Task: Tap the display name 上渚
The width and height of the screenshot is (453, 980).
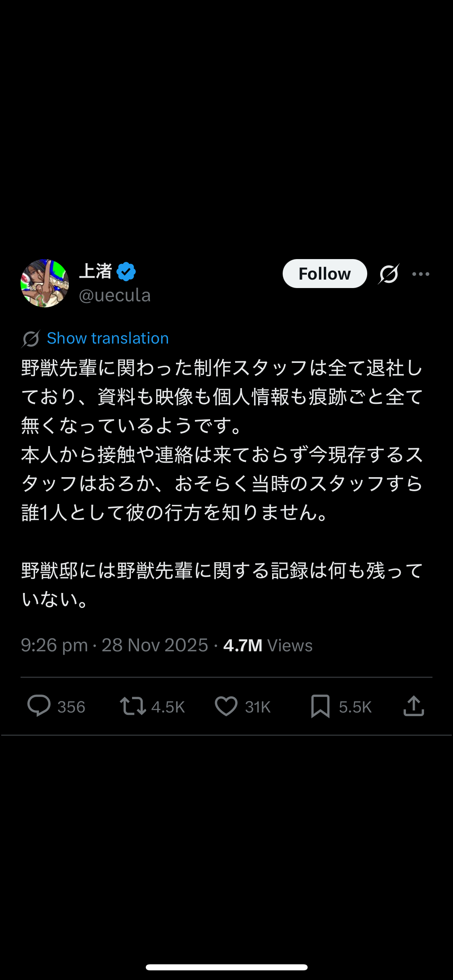Action: click(x=95, y=271)
